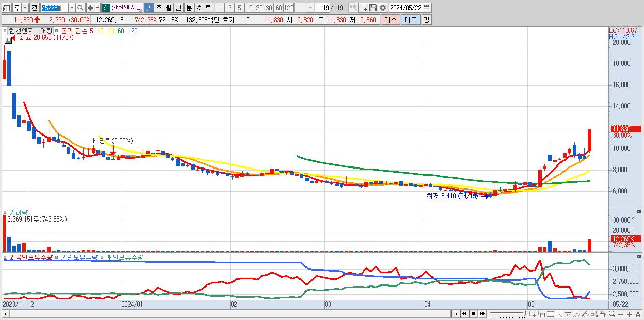
Task: Click the 매도 sell button
Action: point(410,20)
